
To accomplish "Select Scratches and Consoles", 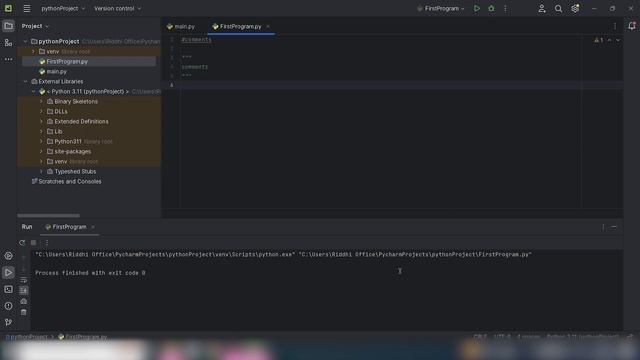I will pos(69,182).
